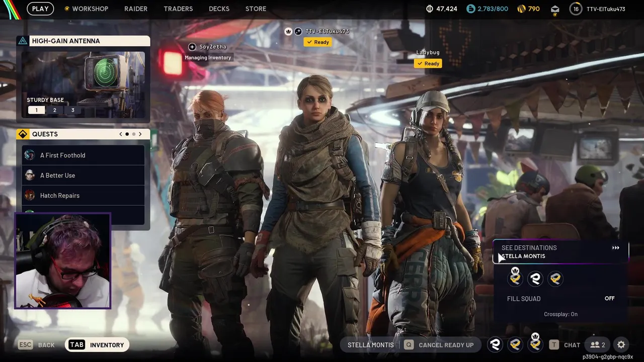Click Stella Montis label in bottom bar
The image size is (644, 362).
point(370,345)
